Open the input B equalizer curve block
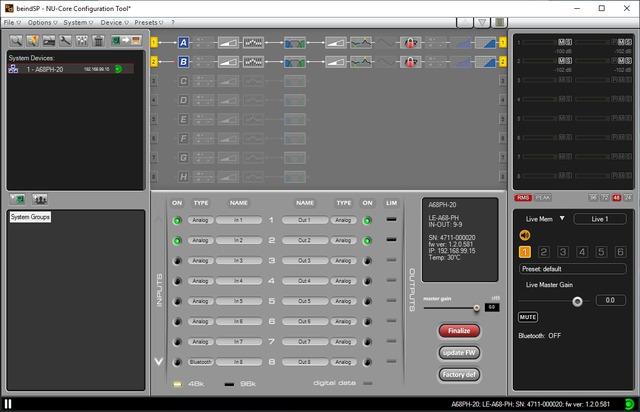This screenshot has height=412, width=640. click(x=360, y=62)
